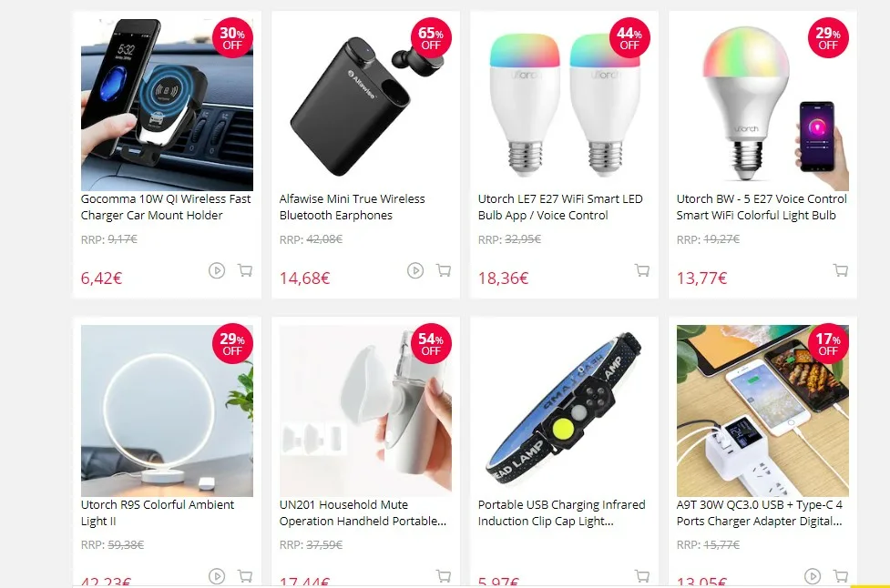Play video for Gocomma wireless charger
The width and height of the screenshot is (890, 588).
(217, 270)
